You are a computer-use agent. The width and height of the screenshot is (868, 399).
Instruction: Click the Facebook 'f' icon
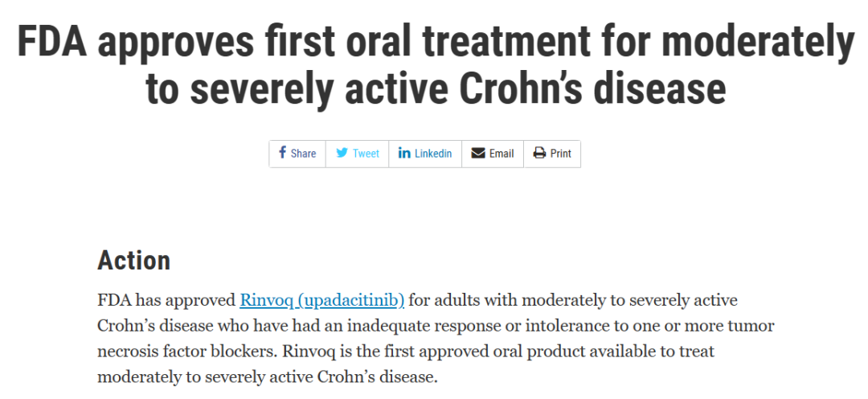pos(282,152)
